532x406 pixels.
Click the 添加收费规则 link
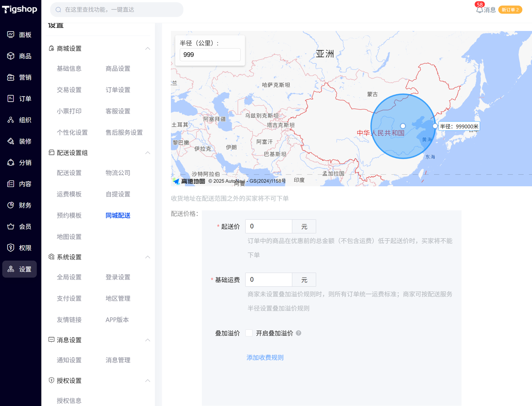pos(265,357)
